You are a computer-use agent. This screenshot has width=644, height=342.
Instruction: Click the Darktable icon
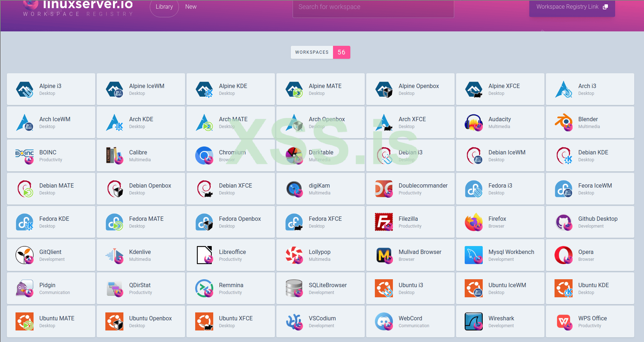[x=294, y=156]
